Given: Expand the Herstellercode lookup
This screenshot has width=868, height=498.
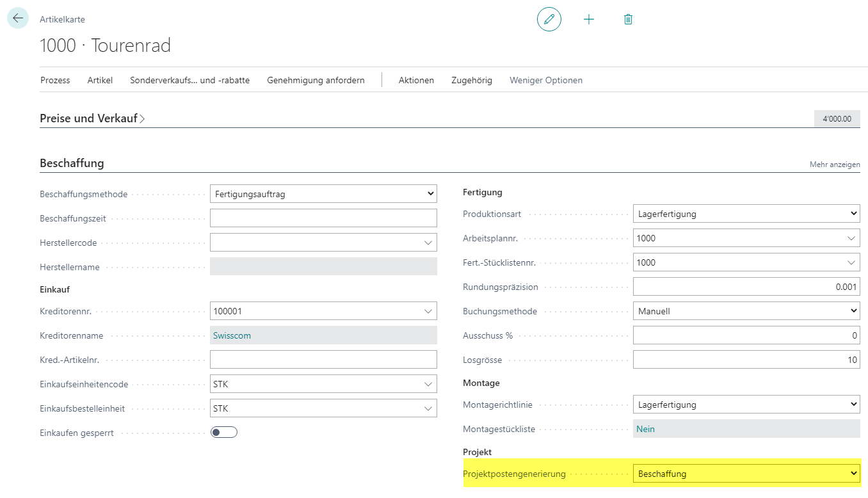Looking at the screenshot, I should (428, 243).
